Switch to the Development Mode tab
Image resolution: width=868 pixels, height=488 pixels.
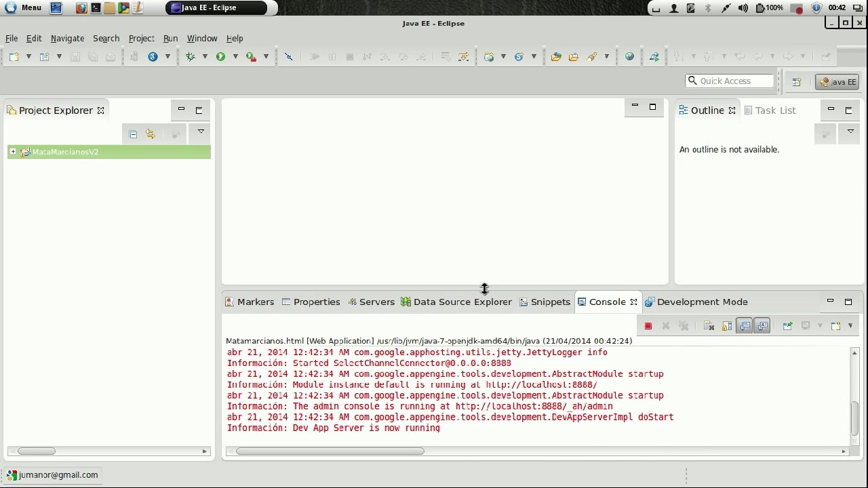[696, 302]
